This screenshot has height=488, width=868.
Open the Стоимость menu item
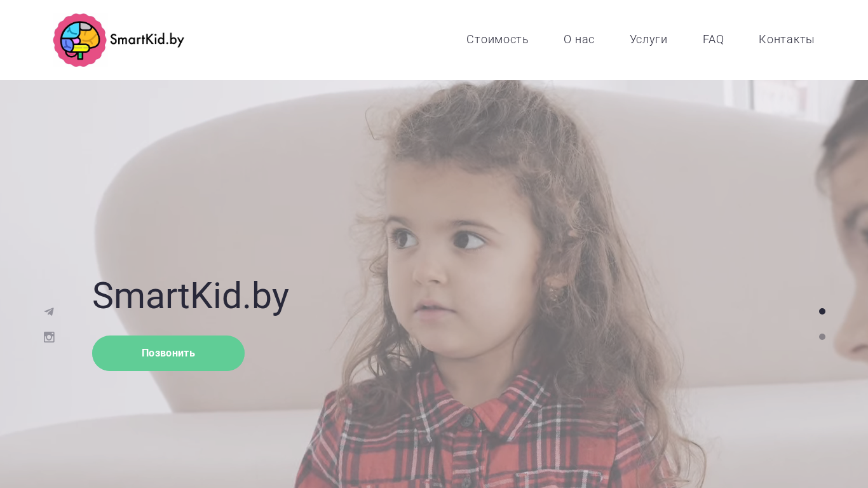tap(498, 39)
